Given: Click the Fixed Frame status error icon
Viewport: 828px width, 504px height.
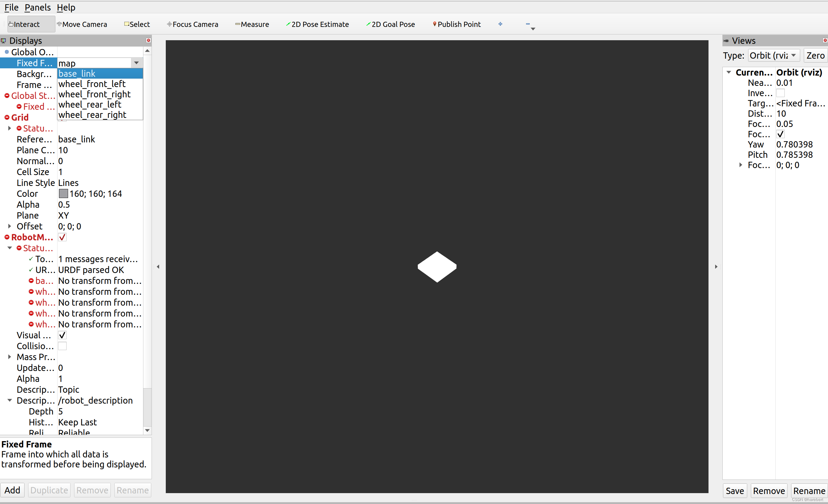Looking at the screenshot, I should pos(19,106).
